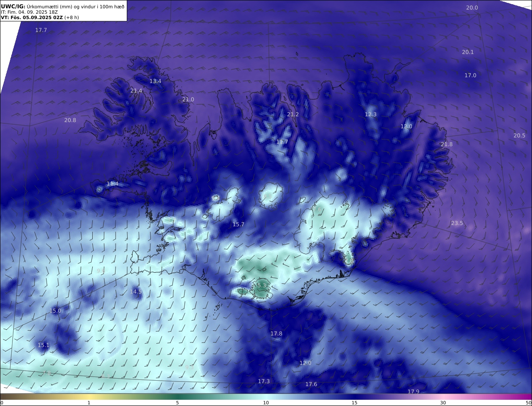The height and width of the screenshot is (406, 532).
Task: Pick the 21.8 value label
Action: click(446, 144)
